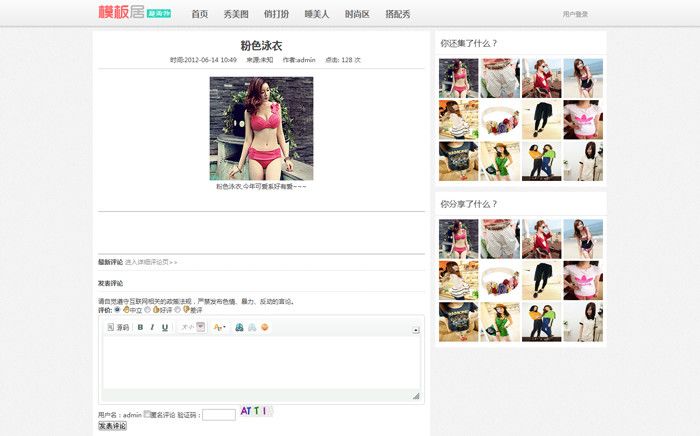
Task: Submit comment with the 发表评论 button
Action: point(112,426)
